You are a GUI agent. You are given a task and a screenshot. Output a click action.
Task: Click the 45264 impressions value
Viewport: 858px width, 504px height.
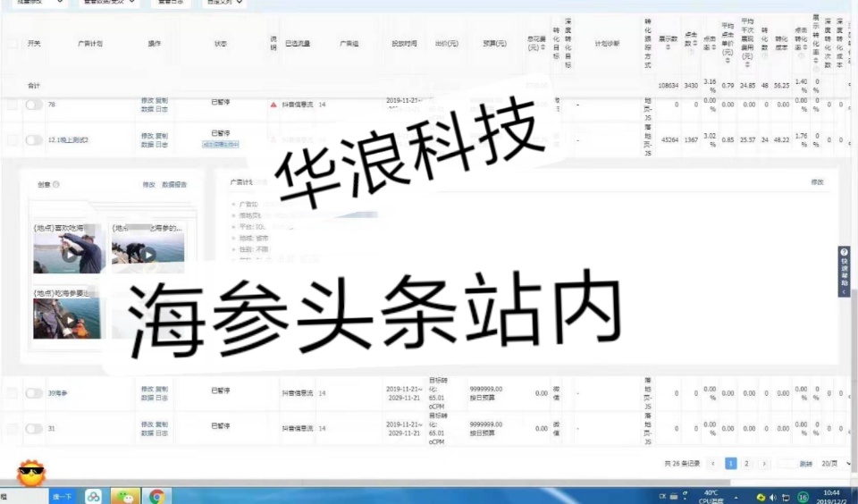pos(669,140)
